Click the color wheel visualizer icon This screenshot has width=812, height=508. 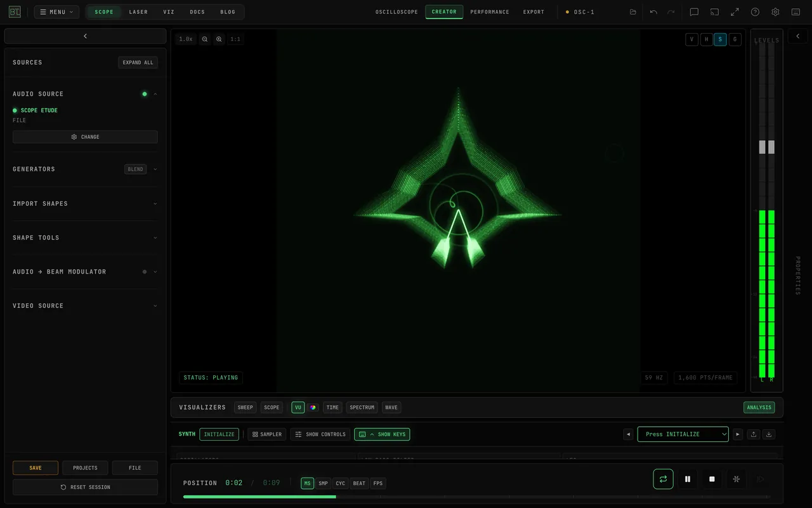(313, 408)
